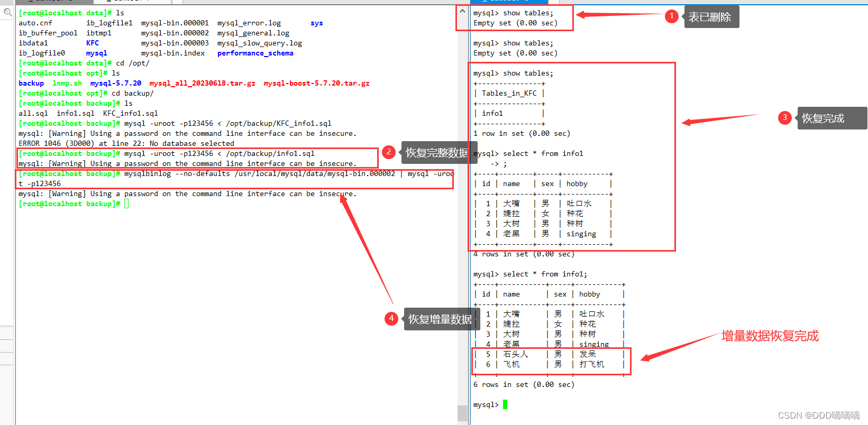This screenshot has width=868, height=425.
Task: Click the 'cd /opt/' command line
Action: (133, 63)
